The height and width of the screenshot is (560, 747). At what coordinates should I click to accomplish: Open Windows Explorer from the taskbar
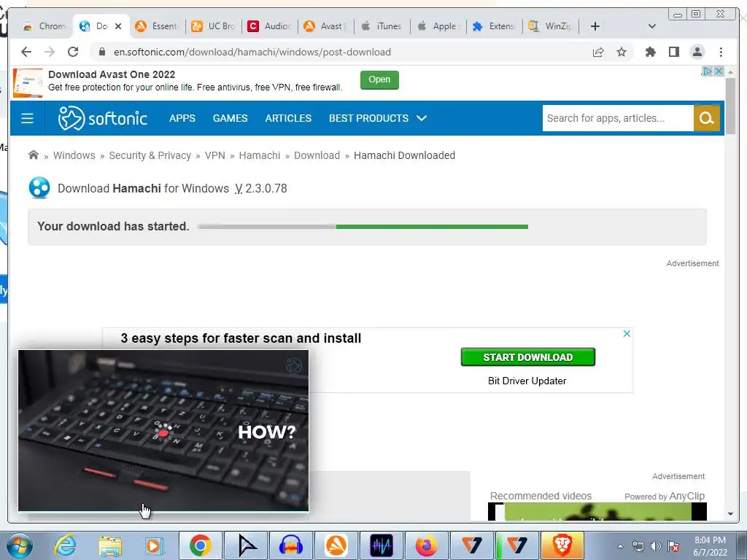point(110,545)
